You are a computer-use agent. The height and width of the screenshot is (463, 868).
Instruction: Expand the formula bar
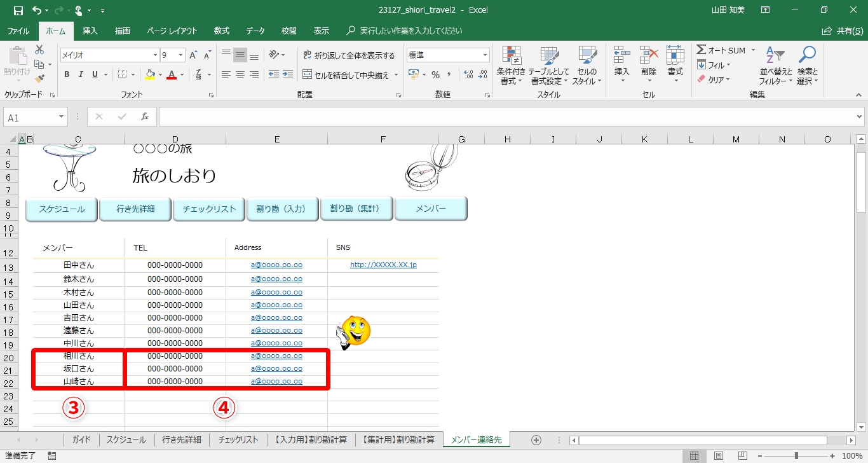point(860,117)
